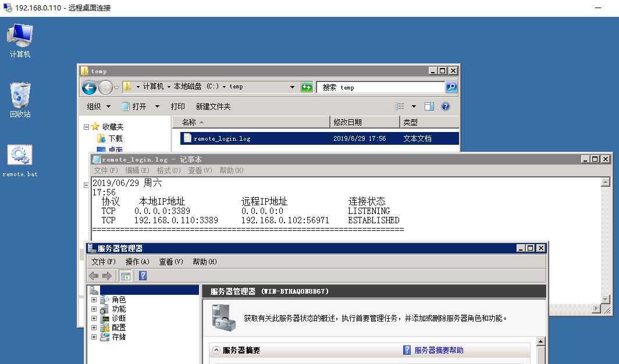Collapse the 收藏夹 favorites group
This screenshot has width=619, height=364.
(x=86, y=127)
